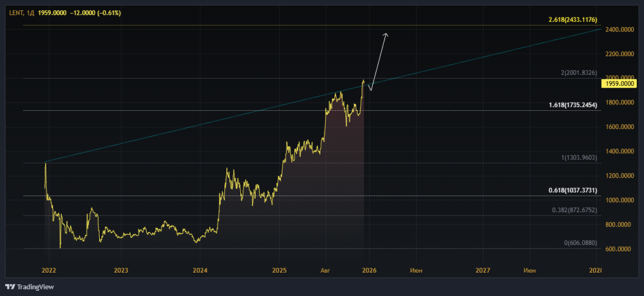Click the 1000.0000 price axis label
This screenshot has width=644, height=296.
(x=618, y=200)
